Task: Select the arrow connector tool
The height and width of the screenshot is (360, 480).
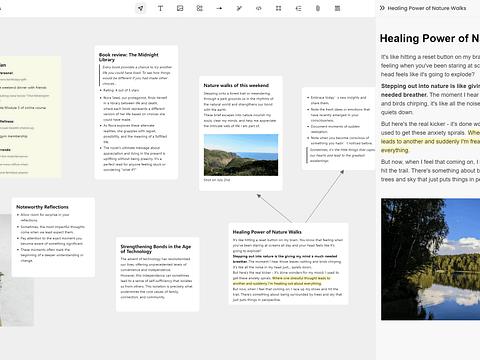Action: click(219, 8)
